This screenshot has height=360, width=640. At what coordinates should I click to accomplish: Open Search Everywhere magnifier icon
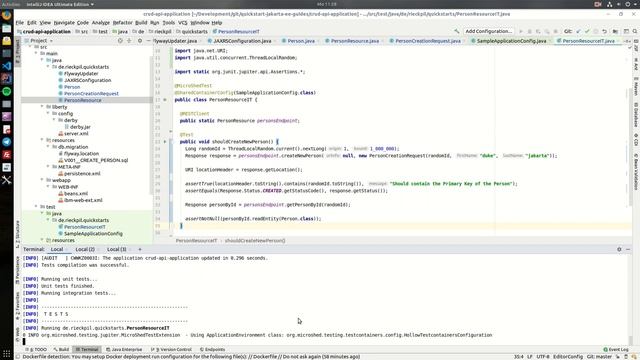(635, 31)
